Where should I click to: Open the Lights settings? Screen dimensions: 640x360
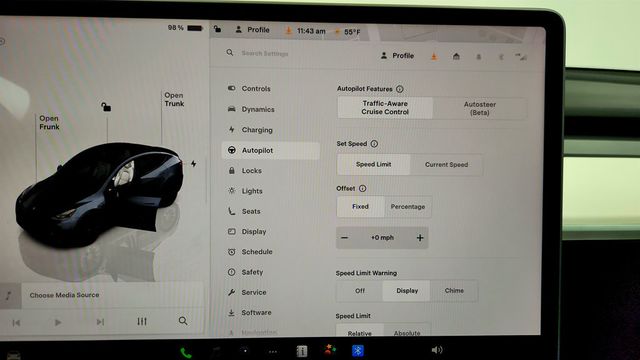(x=245, y=191)
